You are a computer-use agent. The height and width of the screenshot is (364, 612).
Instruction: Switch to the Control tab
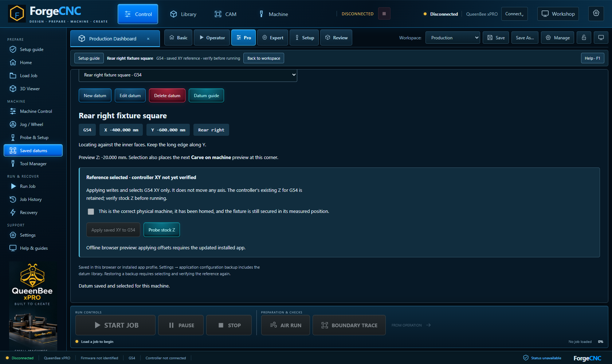138,14
